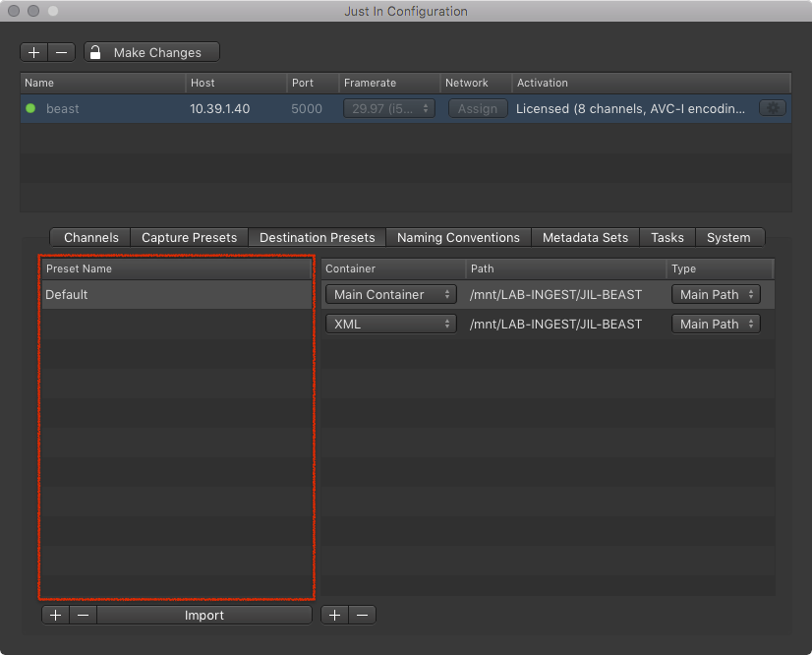Click the Network column header
Screen dimensions: 812x655
476,83
